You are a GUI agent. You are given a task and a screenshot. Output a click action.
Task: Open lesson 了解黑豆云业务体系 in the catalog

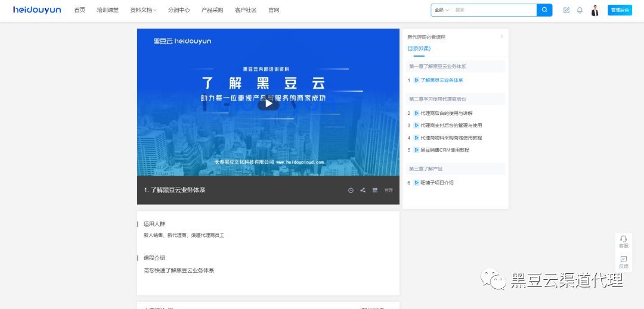442,80
